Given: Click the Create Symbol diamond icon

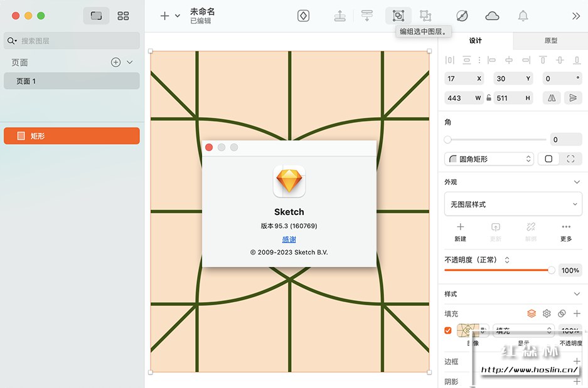Looking at the screenshot, I should (x=303, y=16).
